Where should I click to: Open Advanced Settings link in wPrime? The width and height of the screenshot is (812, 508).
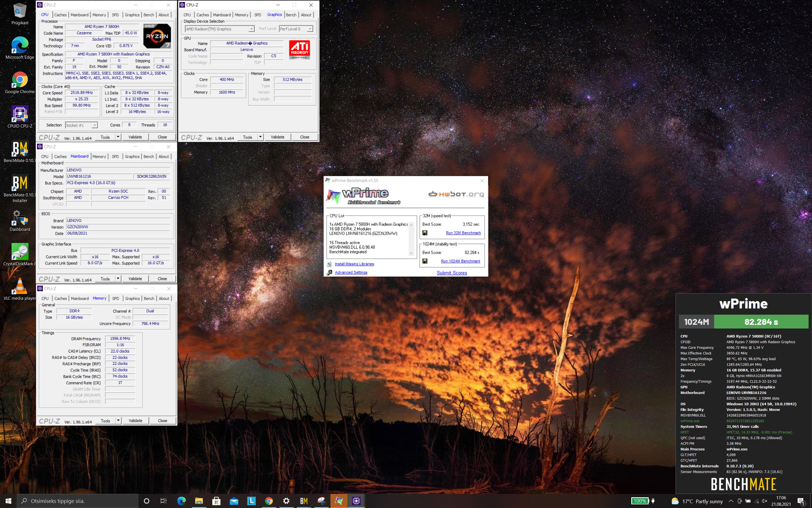click(351, 272)
